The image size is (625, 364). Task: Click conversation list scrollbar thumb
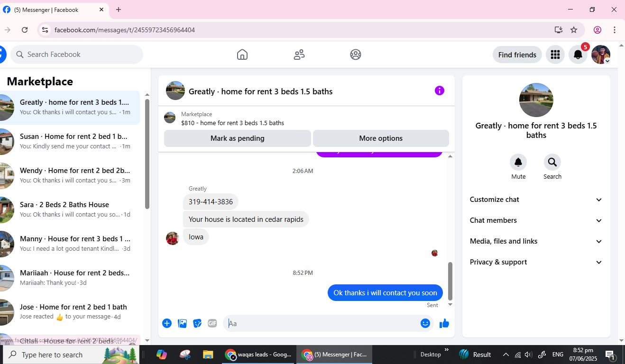click(x=147, y=154)
